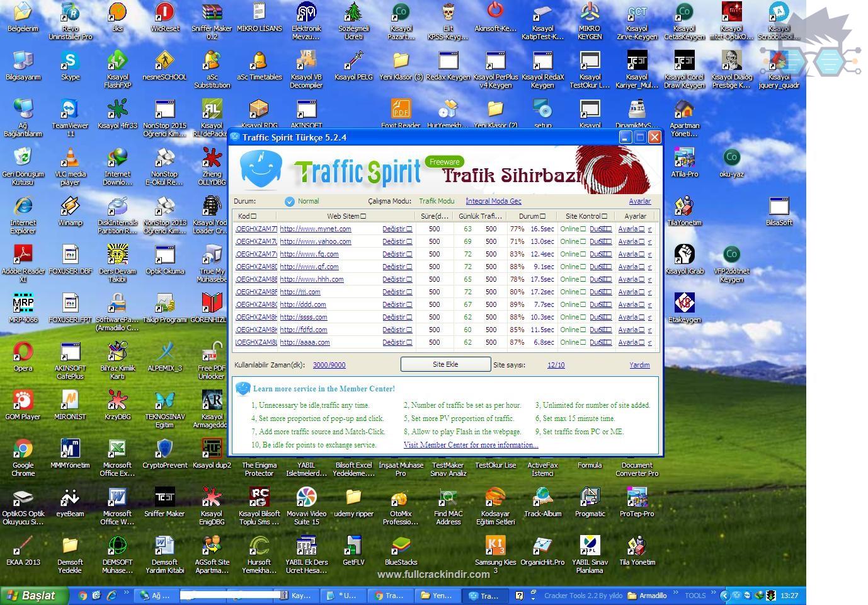Click the taskbar clock showing 13:27
This screenshot has height=605, width=868.
tap(789, 595)
